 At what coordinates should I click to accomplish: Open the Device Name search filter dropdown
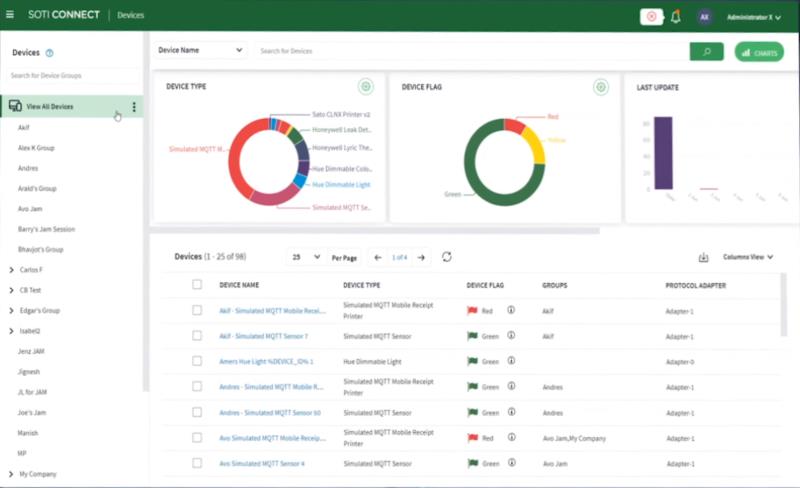(200, 50)
